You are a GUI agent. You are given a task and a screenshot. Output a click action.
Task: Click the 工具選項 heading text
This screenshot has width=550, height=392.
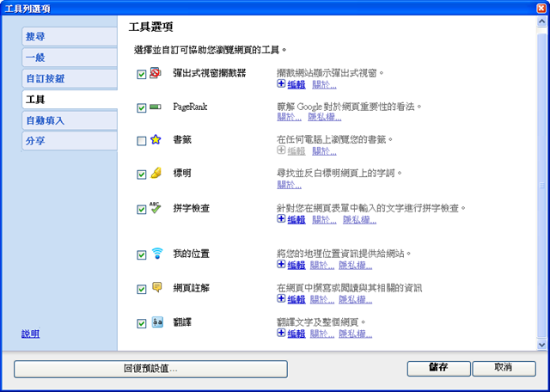[150, 27]
